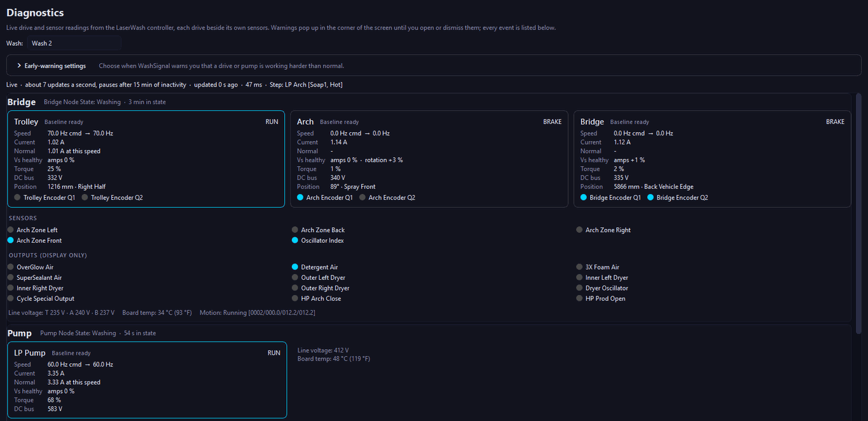
Task: Click the Arch BRAKE status label
Action: coord(552,121)
